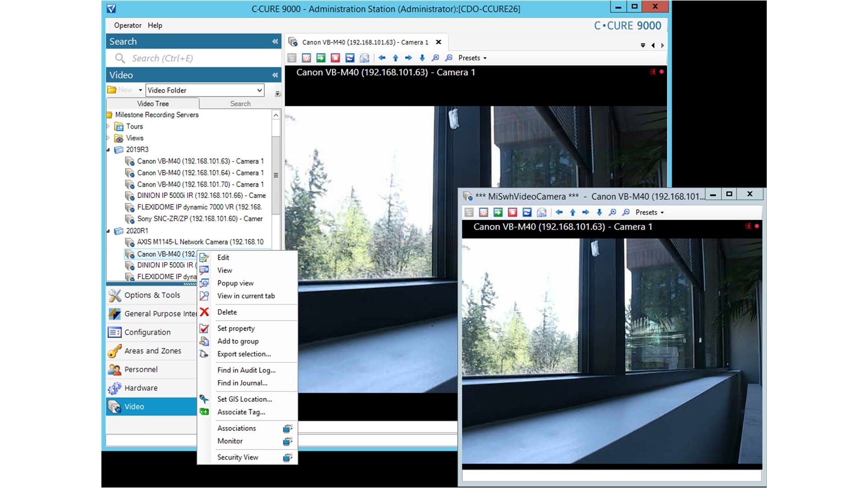Zoom in camera in main viewer toolbar

click(x=435, y=58)
